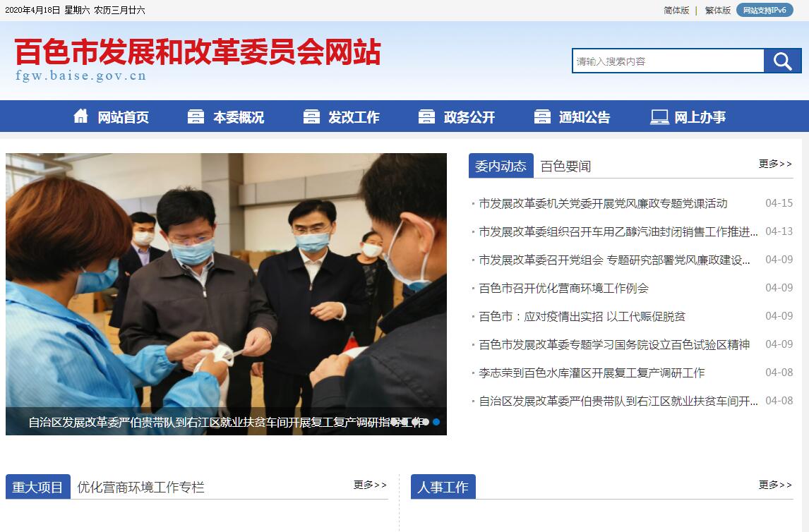Select the blue active carousel dot
The height and width of the screenshot is (532, 809).
pos(436,422)
